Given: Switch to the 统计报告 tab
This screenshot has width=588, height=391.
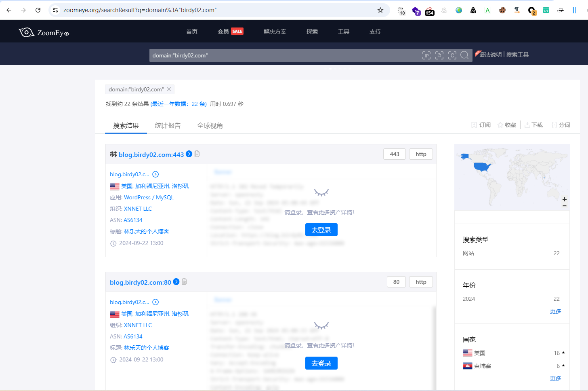Looking at the screenshot, I should point(168,126).
